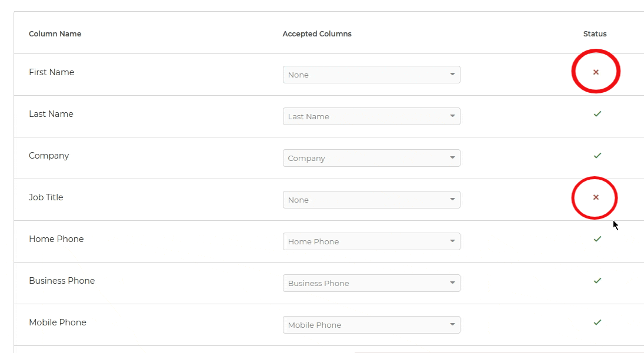
Task: Click the green checkmark for Company
Action: tap(597, 156)
